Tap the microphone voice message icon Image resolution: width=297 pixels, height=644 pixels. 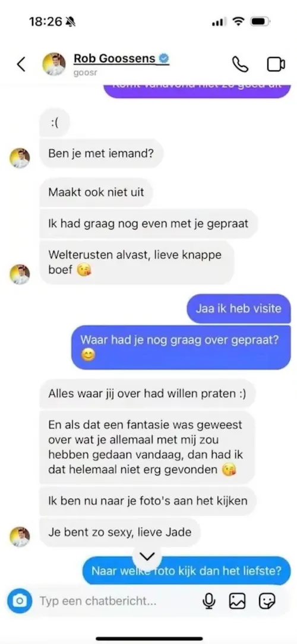[209, 602]
